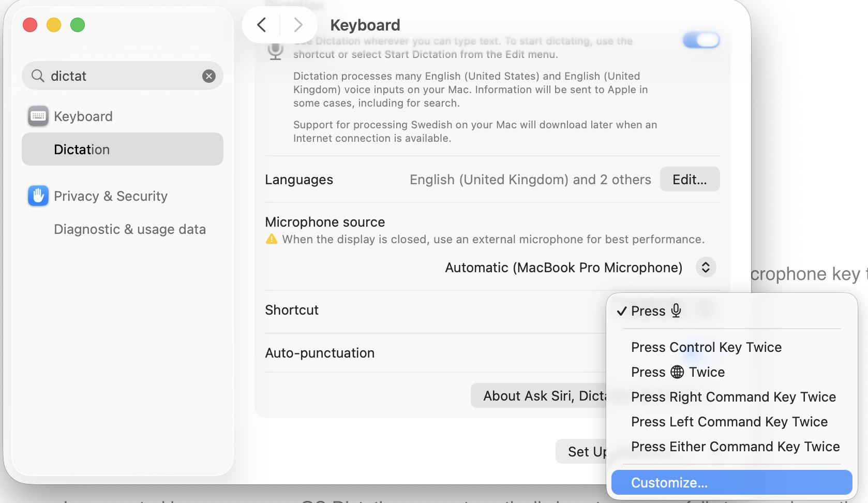
Task: Choose Press microphone key shortcut option
Action: click(732, 311)
